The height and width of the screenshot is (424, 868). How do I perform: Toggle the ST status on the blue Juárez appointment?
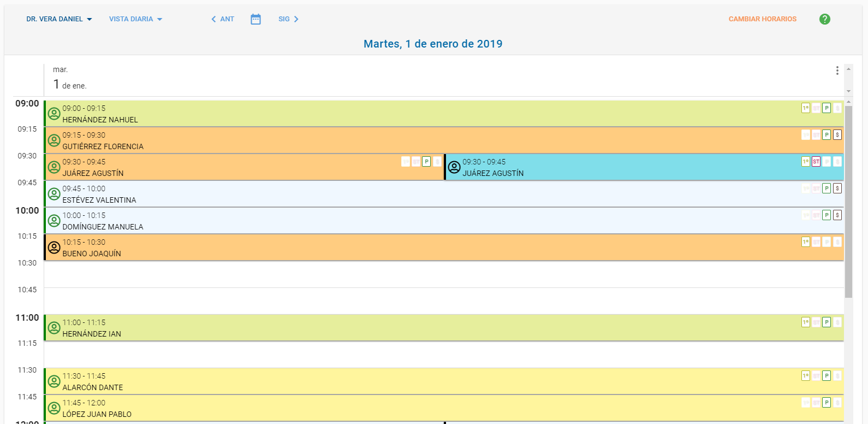tap(816, 162)
